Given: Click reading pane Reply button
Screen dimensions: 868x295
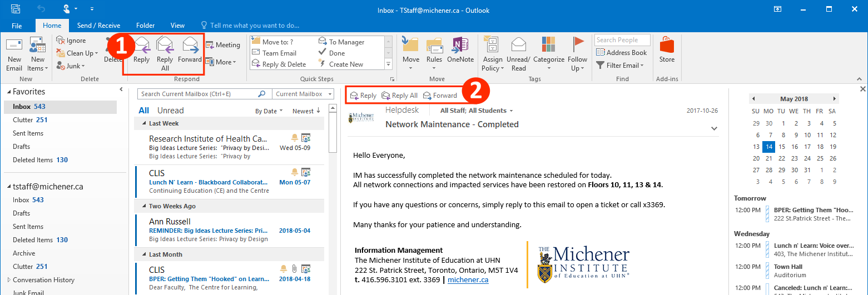Looking at the screenshot, I should pos(363,96).
